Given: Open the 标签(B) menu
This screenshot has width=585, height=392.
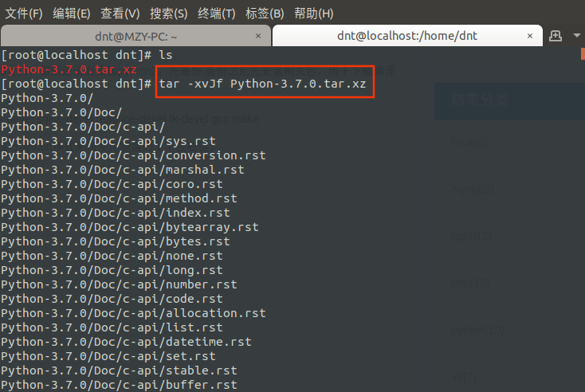Looking at the screenshot, I should click(x=265, y=14).
